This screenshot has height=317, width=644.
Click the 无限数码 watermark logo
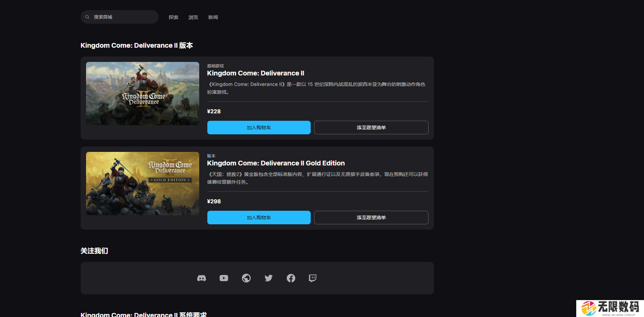tap(610, 308)
